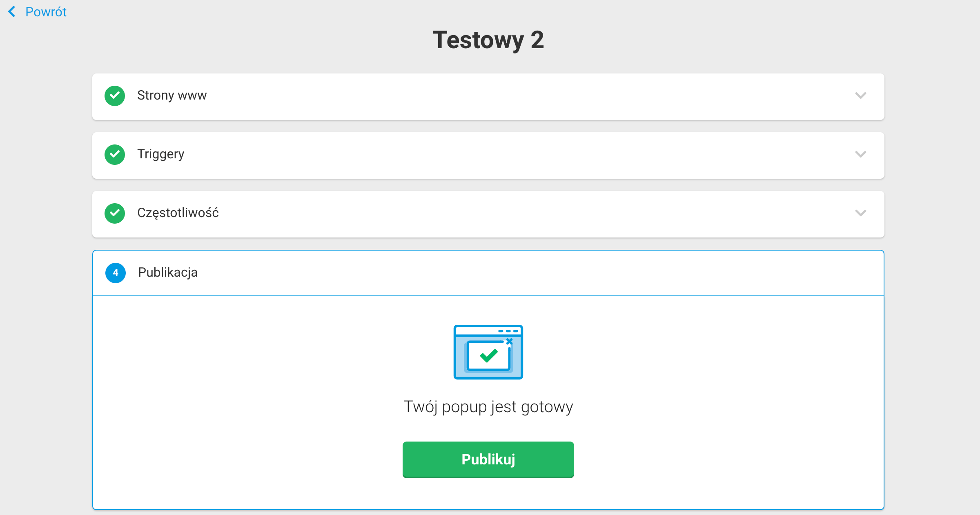Click three dashes in illustration title bar
980x515 pixels.
coord(508,331)
